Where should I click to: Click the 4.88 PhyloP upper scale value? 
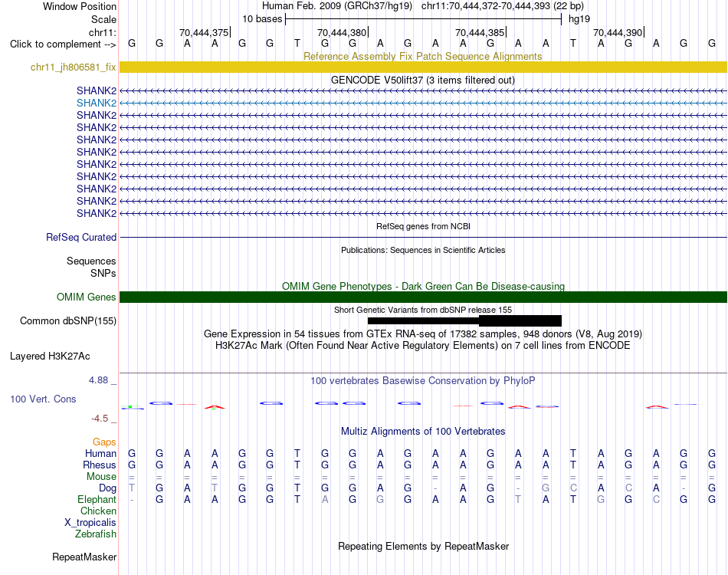(x=98, y=380)
